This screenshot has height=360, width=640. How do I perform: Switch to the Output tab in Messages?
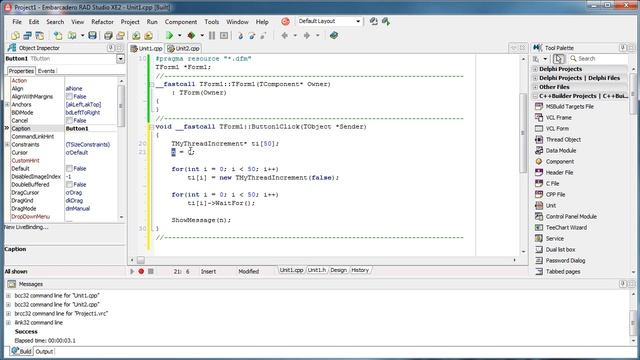(44, 351)
